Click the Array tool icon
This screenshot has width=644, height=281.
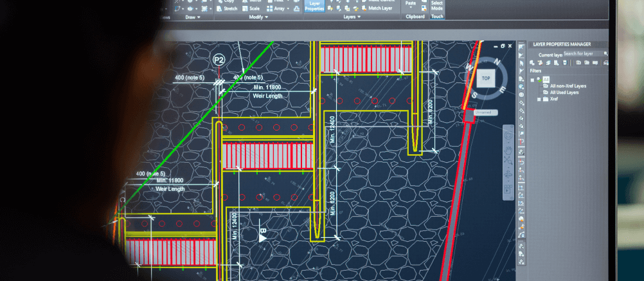(x=269, y=8)
